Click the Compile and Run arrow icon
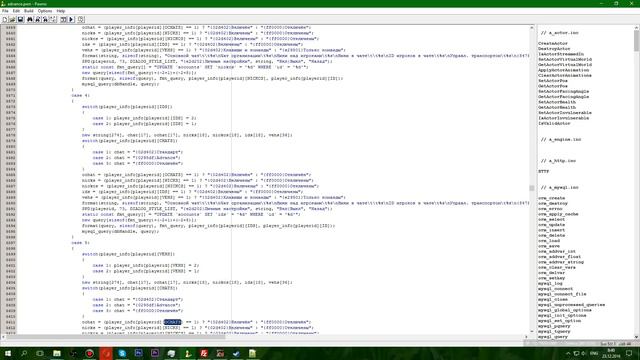 tap(71, 19)
